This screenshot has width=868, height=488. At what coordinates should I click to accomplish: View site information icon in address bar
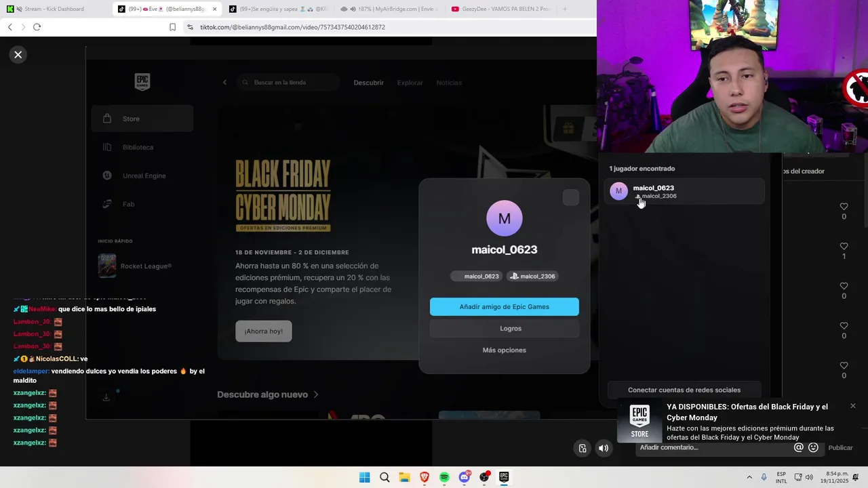point(191,27)
